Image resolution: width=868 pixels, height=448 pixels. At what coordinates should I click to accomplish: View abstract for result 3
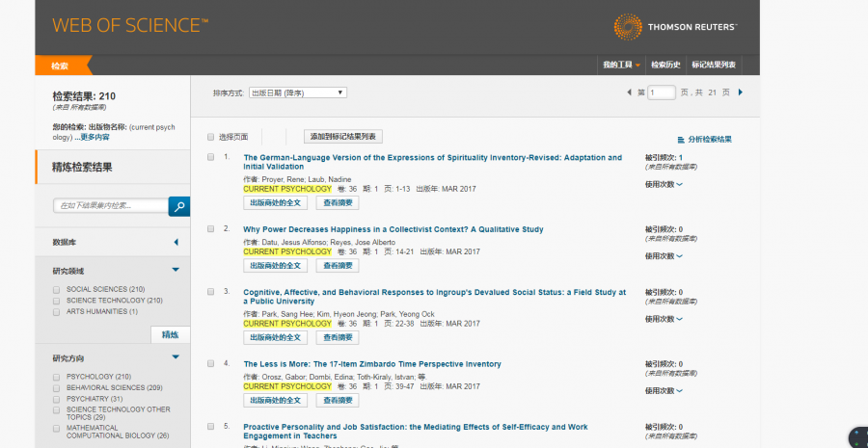[x=338, y=337]
